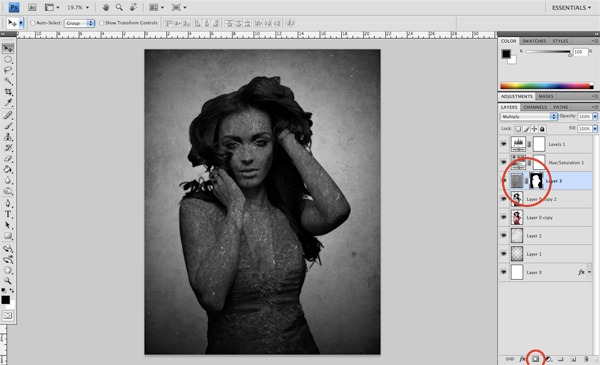The height and width of the screenshot is (365, 600).
Task: Launch Adobe Bridge from application bar
Action: pyautogui.click(x=32, y=7)
